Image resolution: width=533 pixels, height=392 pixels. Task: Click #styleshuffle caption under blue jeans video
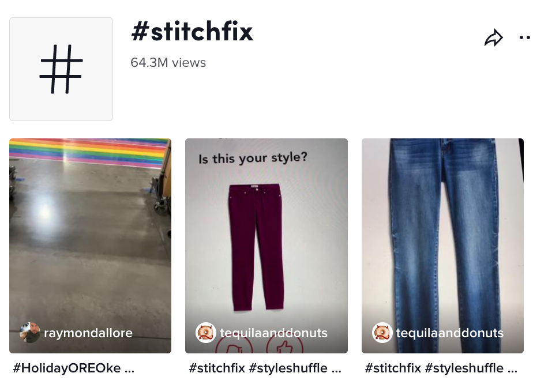464,368
